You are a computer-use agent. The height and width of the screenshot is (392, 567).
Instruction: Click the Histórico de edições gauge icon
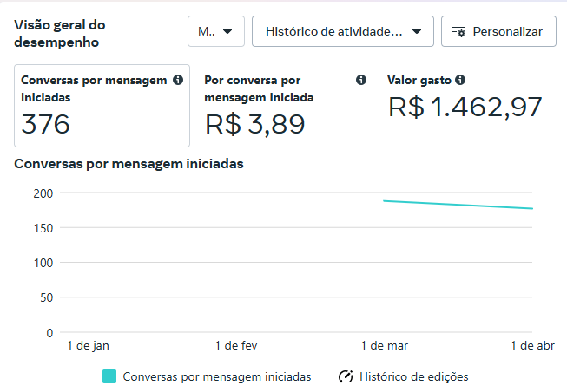pyautogui.click(x=346, y=376)
